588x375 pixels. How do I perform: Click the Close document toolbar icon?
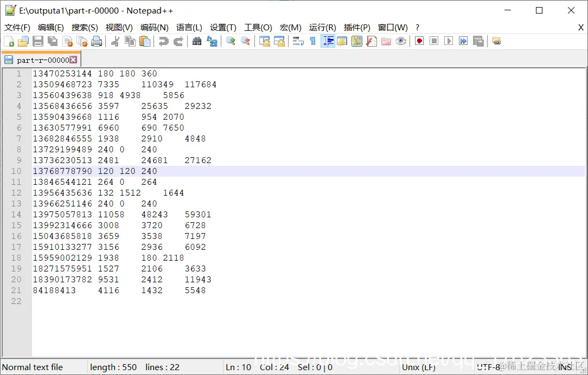[67, 41]
